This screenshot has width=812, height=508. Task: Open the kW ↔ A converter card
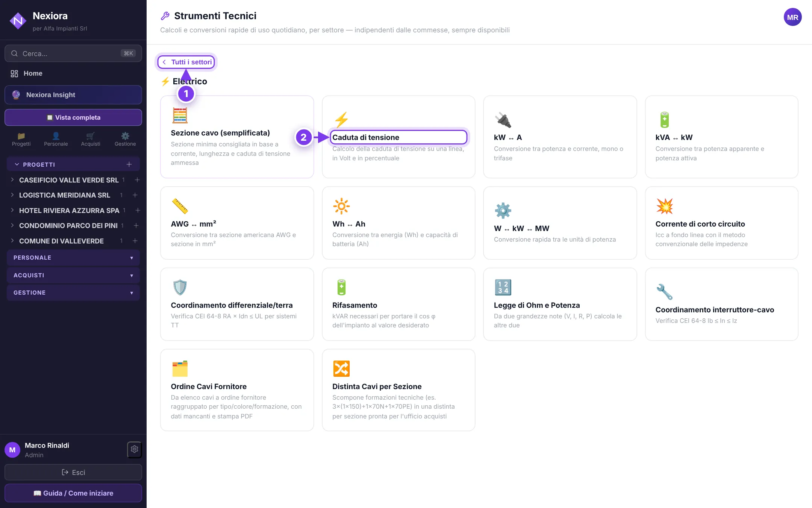[560, 137]
